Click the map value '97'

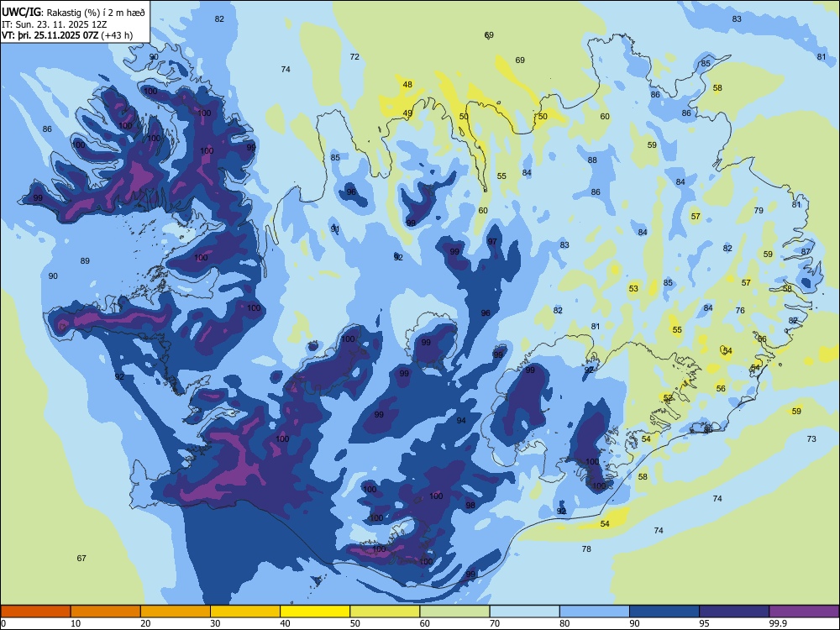(492, 242)
